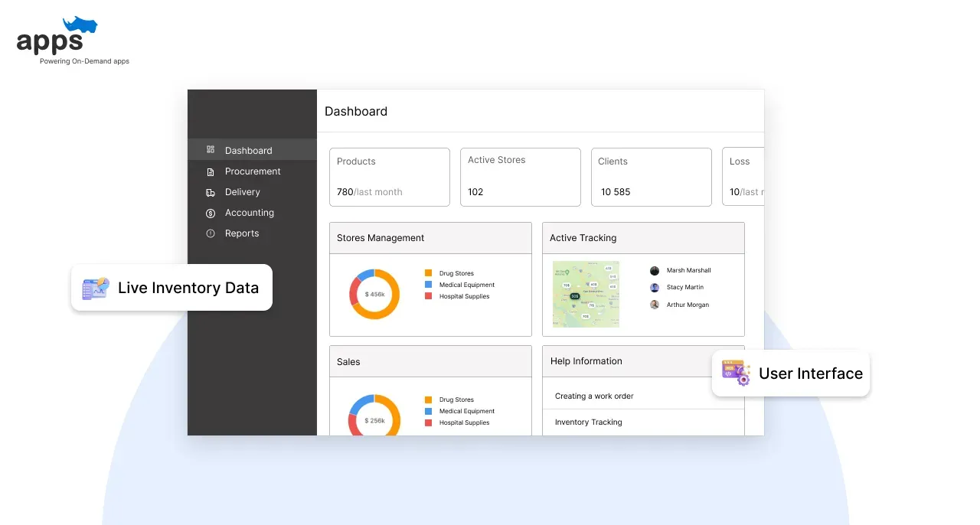Click the 'Sales' panel header
The image size is (980, 525).
pyautogui.click(x=430, y=361)
